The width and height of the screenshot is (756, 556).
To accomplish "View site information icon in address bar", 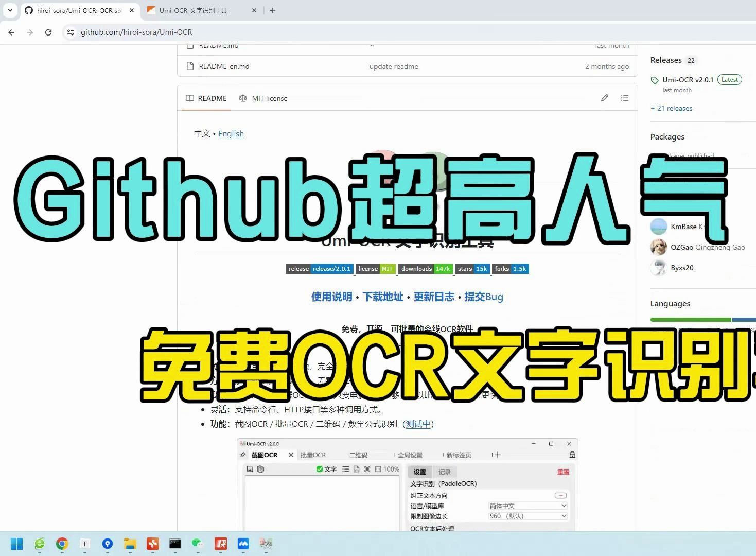I will pyautogui.click(x=71, y=32).
